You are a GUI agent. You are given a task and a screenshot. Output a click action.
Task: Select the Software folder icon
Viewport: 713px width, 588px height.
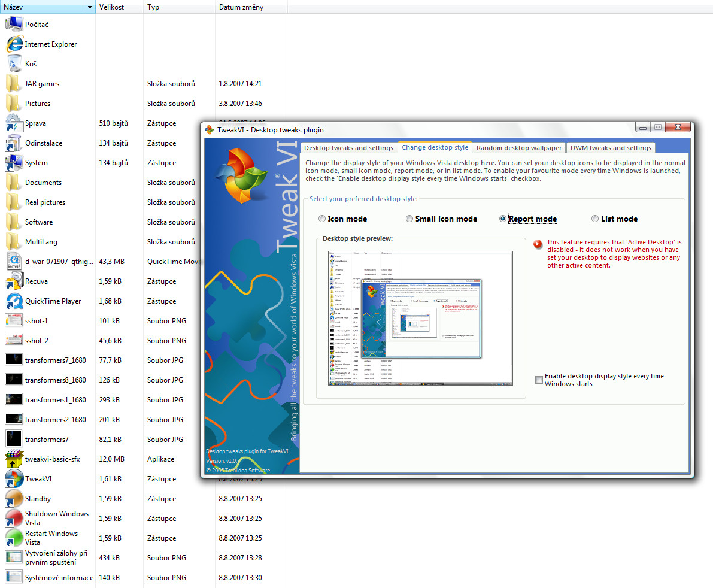pos(14,222)
